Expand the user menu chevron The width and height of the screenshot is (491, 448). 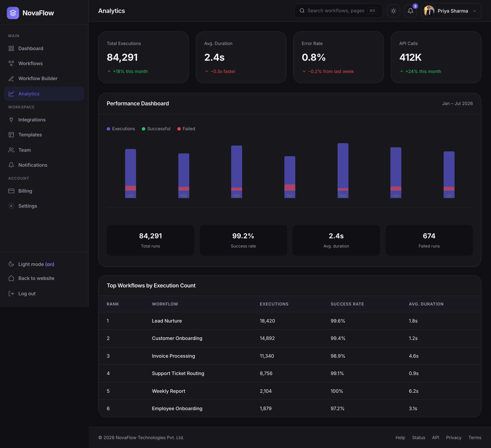click(x=474, y=11)
